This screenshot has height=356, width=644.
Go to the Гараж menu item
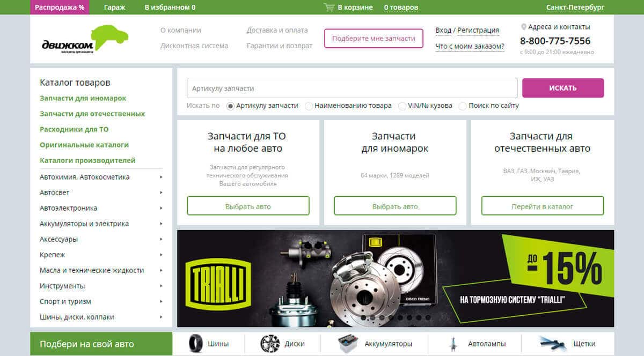(115, 8)
